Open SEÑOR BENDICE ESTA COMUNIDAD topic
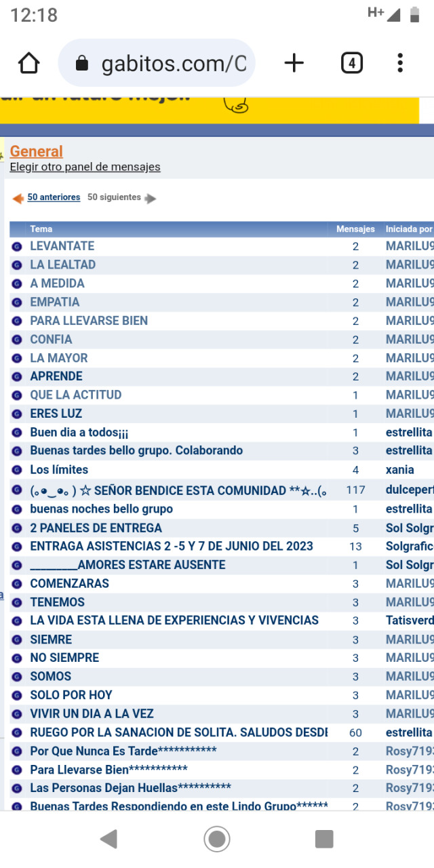This screenshot has width=434, height=868. (x=179, y=490)
